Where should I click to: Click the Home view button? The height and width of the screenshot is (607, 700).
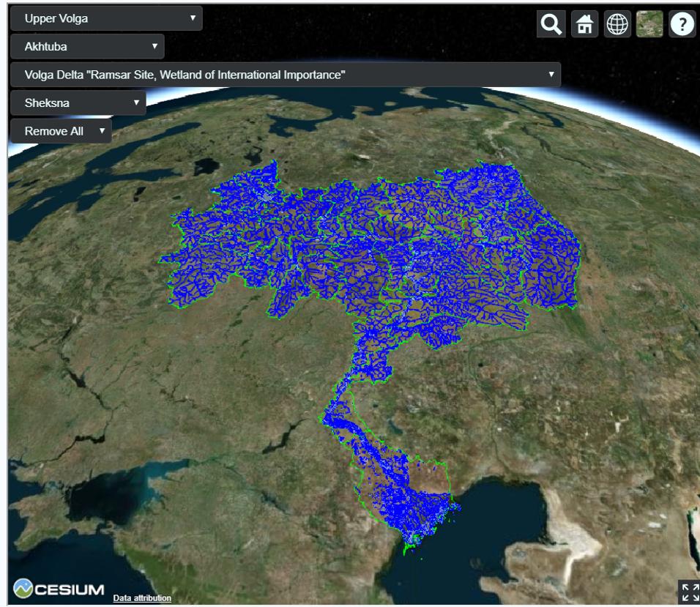584,24
